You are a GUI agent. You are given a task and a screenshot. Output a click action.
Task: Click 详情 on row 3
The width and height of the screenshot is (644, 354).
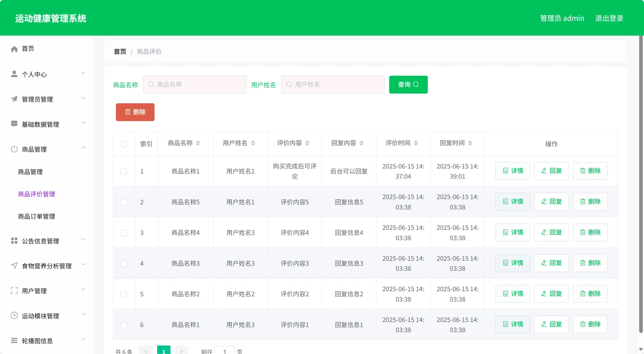512,232
